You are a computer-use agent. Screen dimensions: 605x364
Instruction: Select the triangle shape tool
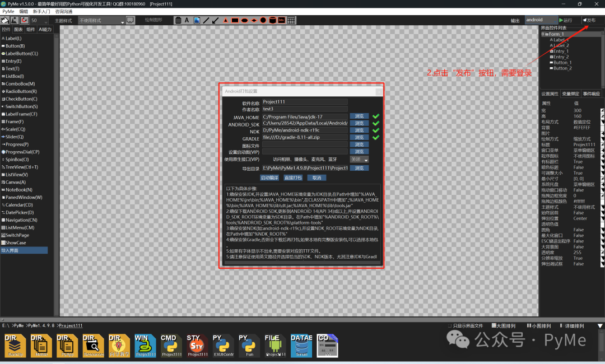point(225,20)
